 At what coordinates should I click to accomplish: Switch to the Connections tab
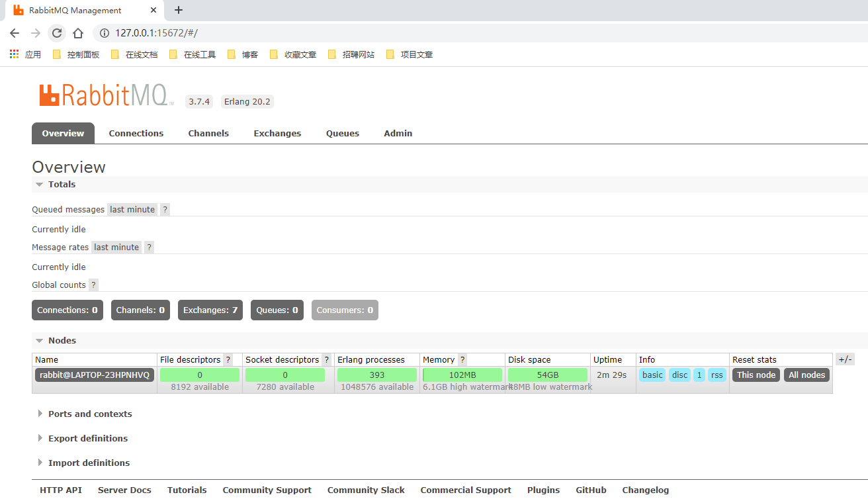click(x=136, y=133)
